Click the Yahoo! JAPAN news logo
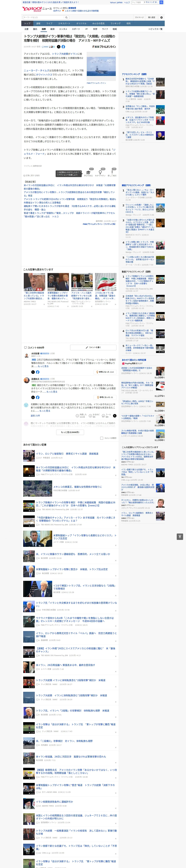The image size is (186, 868). tap(37, 9)
